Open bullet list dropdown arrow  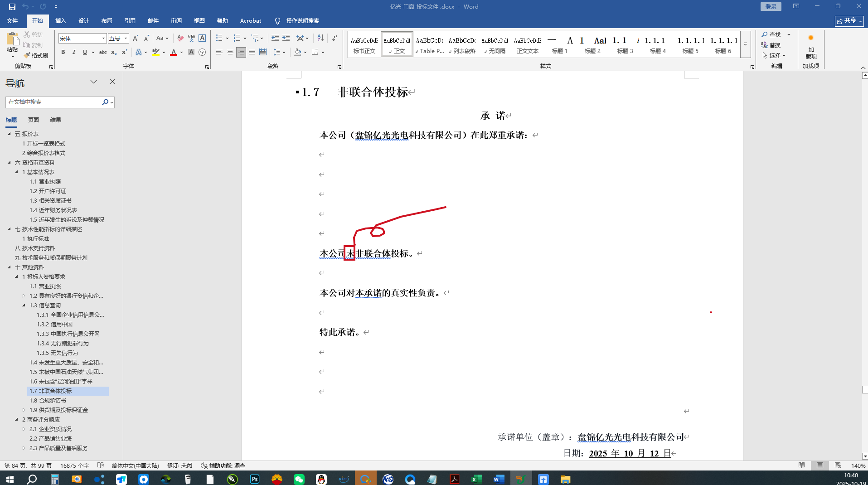click(x=227, y=38)
